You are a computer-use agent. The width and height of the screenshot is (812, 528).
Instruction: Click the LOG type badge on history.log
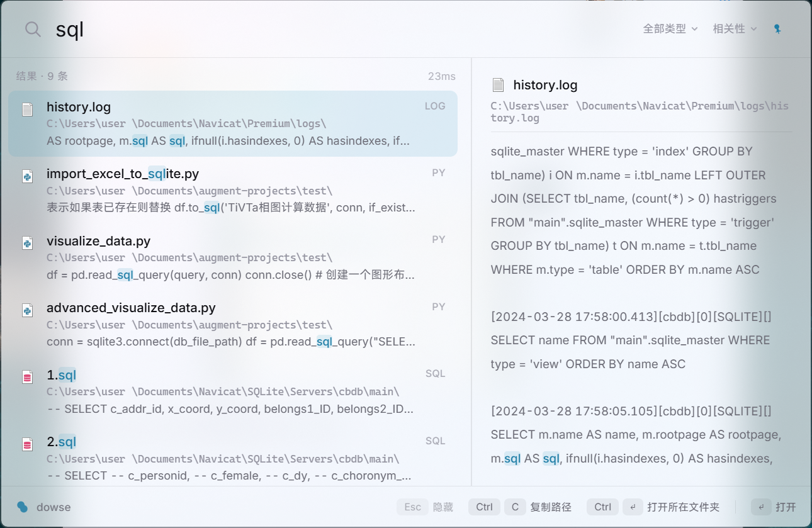435,106
